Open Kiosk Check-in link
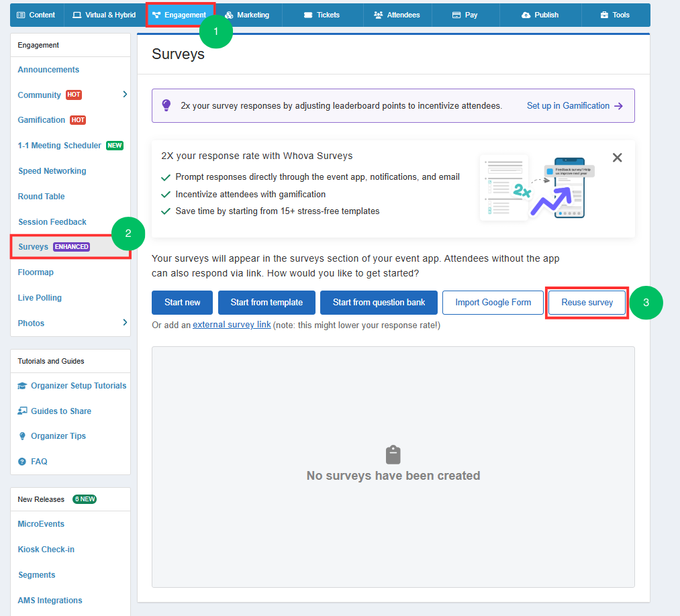Viewport: 680px width, 616px height. (46, 550)
